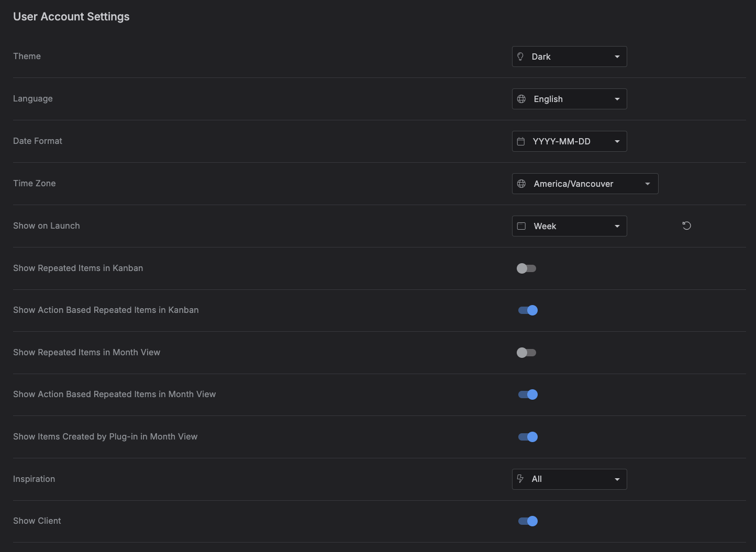Click the calendar icon beside Week
This screenshot has width=756, height=552.
(x=521, y=226)
